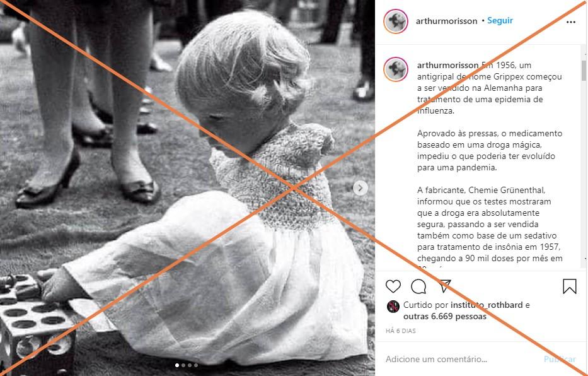Like the post with the heart icon
The image size is (588, 376).
(393, 286)
